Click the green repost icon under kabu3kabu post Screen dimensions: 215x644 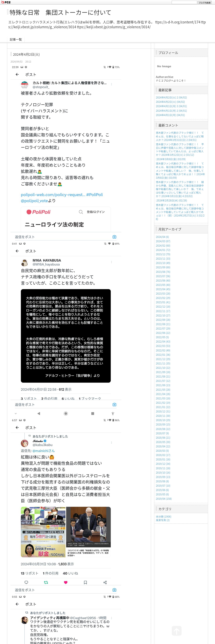(46, 582)
